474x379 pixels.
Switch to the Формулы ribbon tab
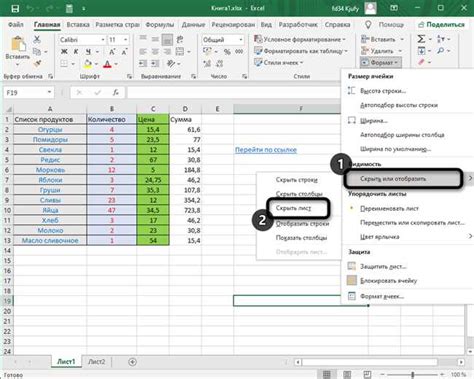tap(160, 24)
